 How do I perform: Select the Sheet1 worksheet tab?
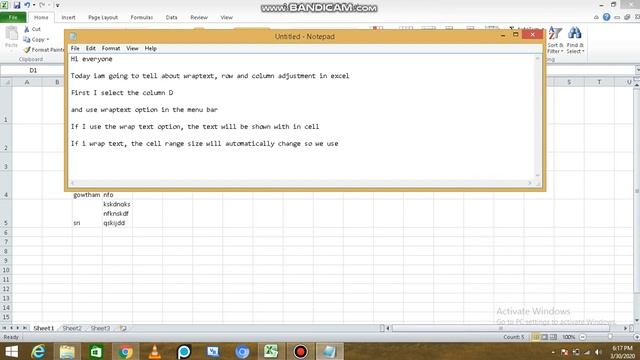[43, 328]
